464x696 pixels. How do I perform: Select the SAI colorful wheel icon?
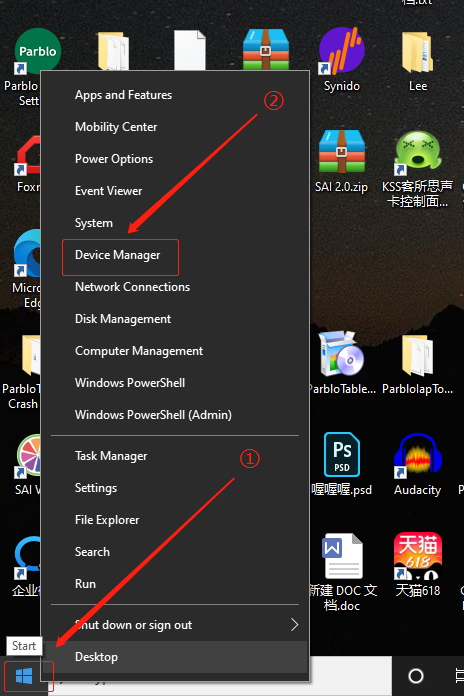pos(28,456)
